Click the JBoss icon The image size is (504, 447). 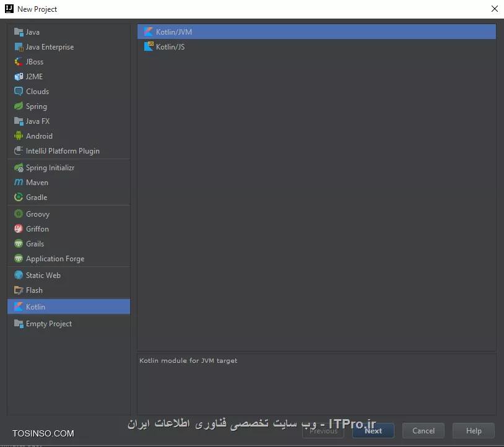tap(19, 62)
